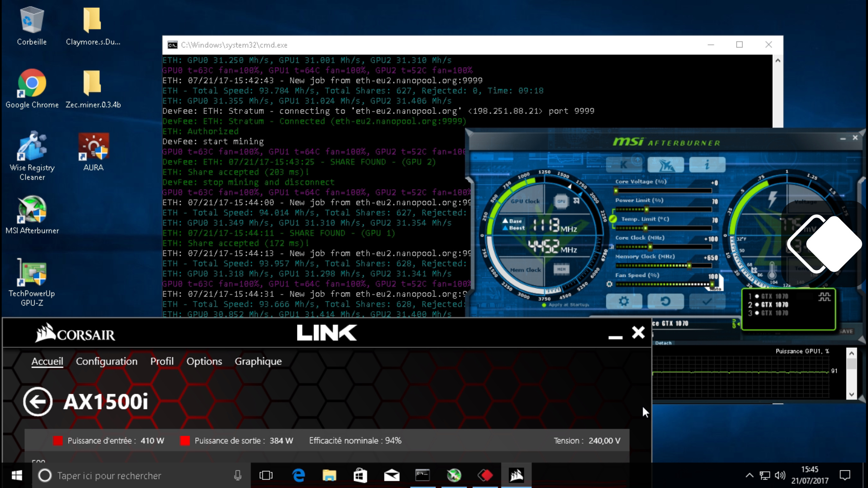Image resolution: width=868 pixels, height=488 pixels.
Task: Click the MSI dragon logo button
Action: point(665,165)
